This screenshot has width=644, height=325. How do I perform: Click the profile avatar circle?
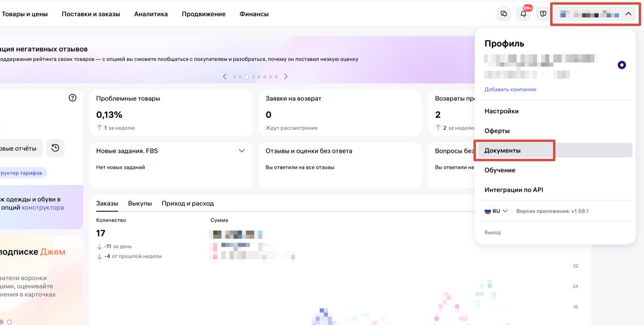tap(621, 64)
